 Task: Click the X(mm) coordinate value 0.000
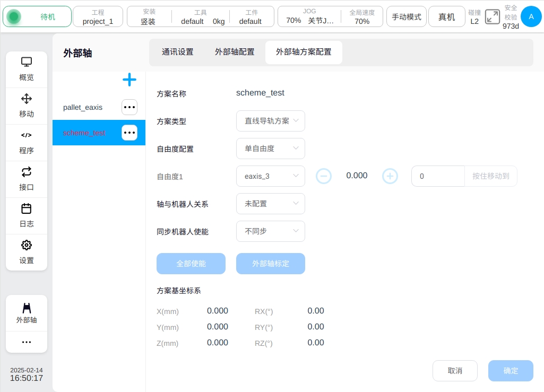pos(218,311)
